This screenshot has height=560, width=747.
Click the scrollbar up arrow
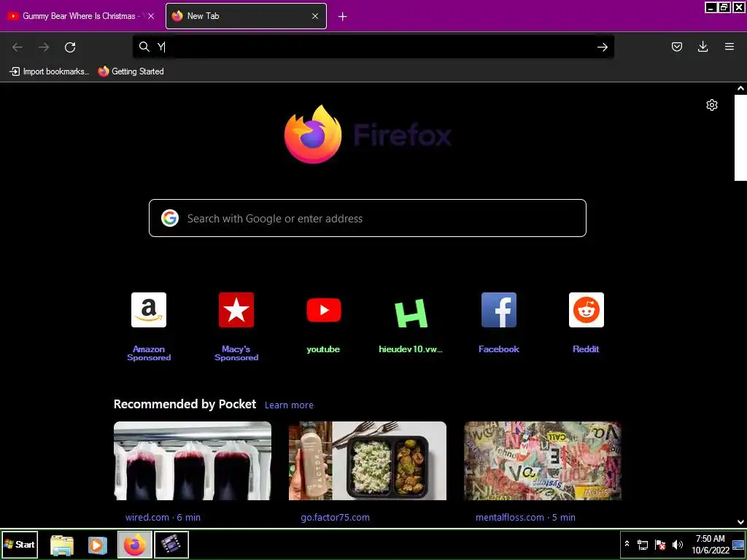point(740,88)
